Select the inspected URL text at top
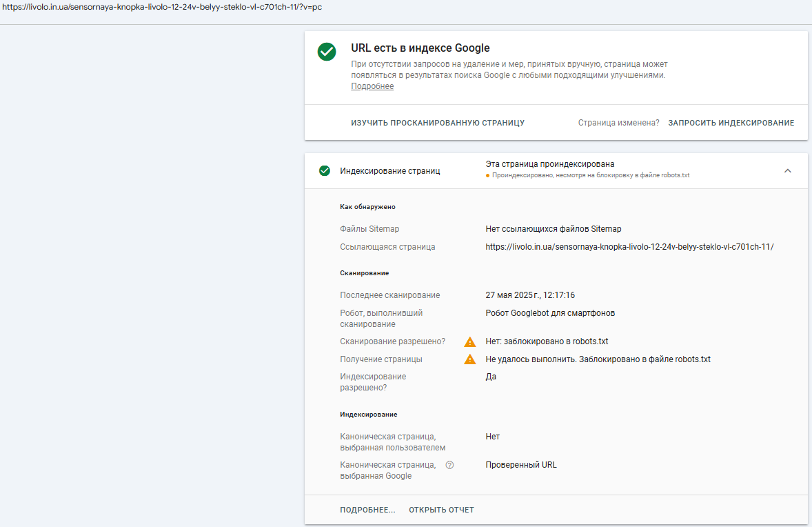Screen dimensions: 812x527 coord(162,8)
